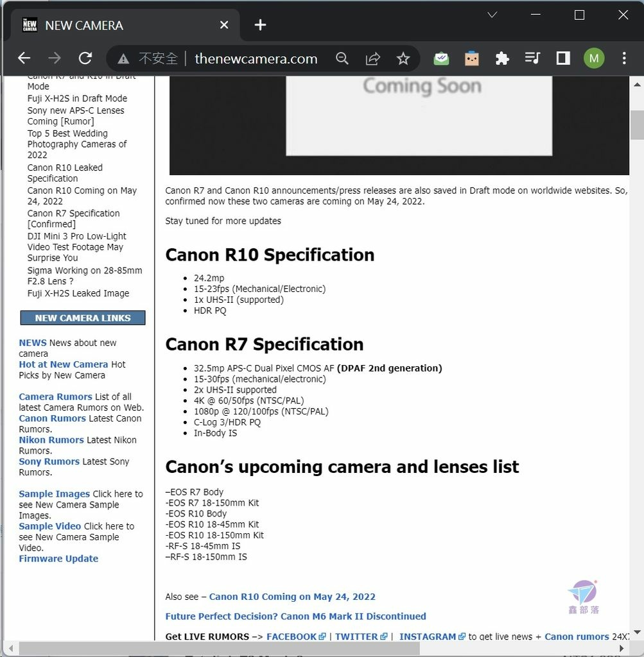
Task: Click the Canon R7 Specification heading
Action: pyautogui.click(x=264, y=345)
